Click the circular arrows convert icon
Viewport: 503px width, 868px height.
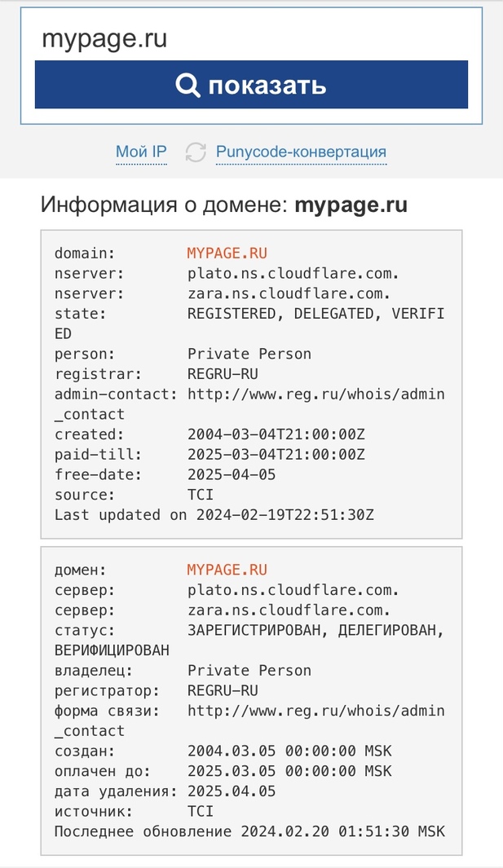click(x=196, y=152)
